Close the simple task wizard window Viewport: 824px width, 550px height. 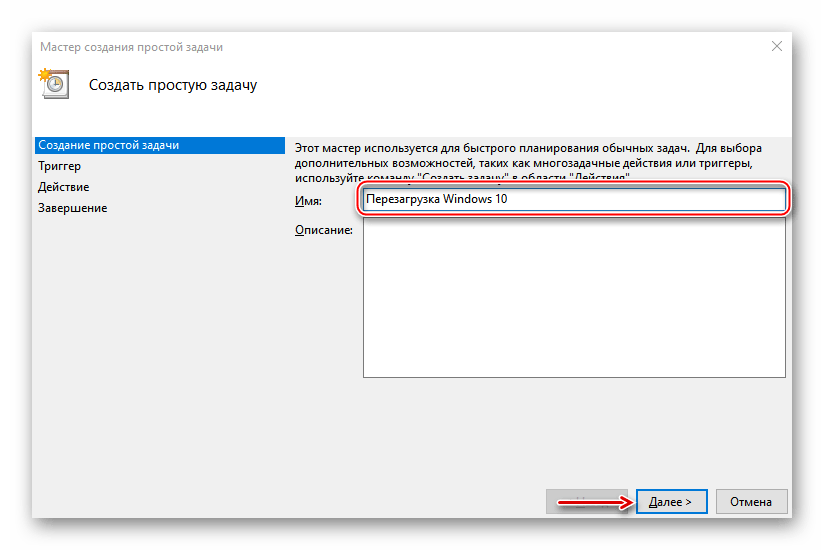pyautogui.click(x=776, y=46)
